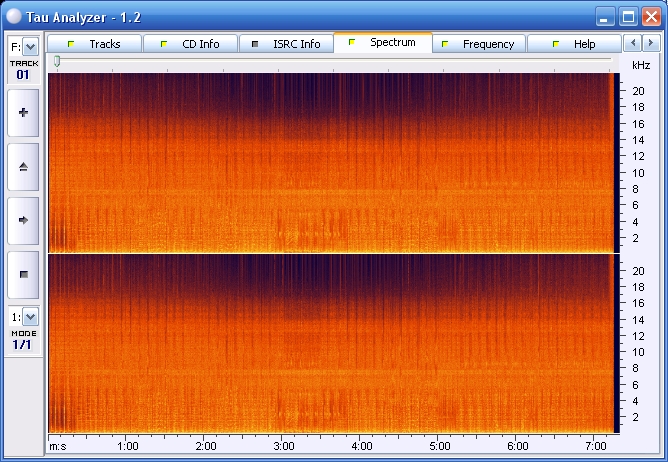
Task: Open the Help tab
Action: click(574, 44)
